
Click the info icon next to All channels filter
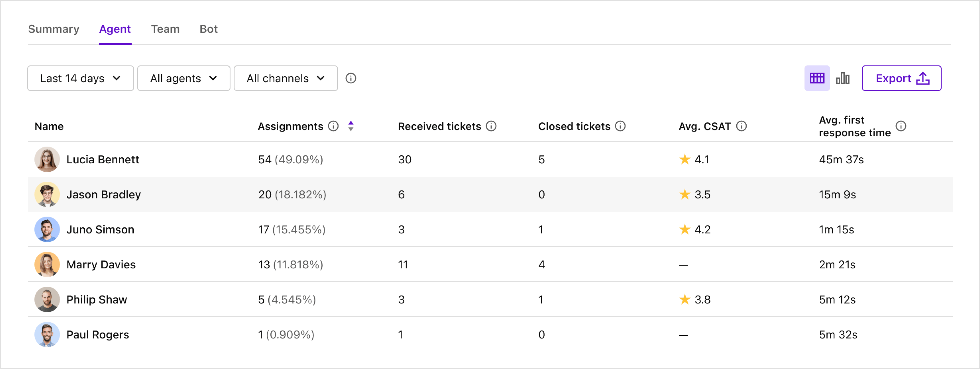click(x=351, y=78)
